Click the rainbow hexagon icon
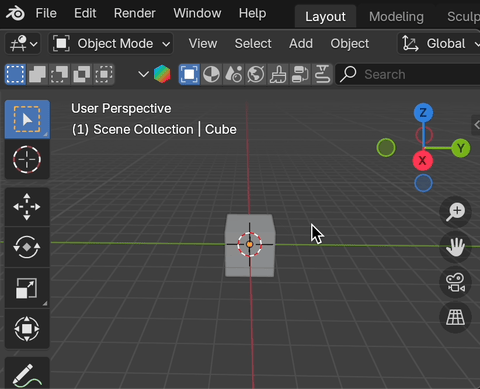This screenshot has height=389, width=480. point(162,74)
